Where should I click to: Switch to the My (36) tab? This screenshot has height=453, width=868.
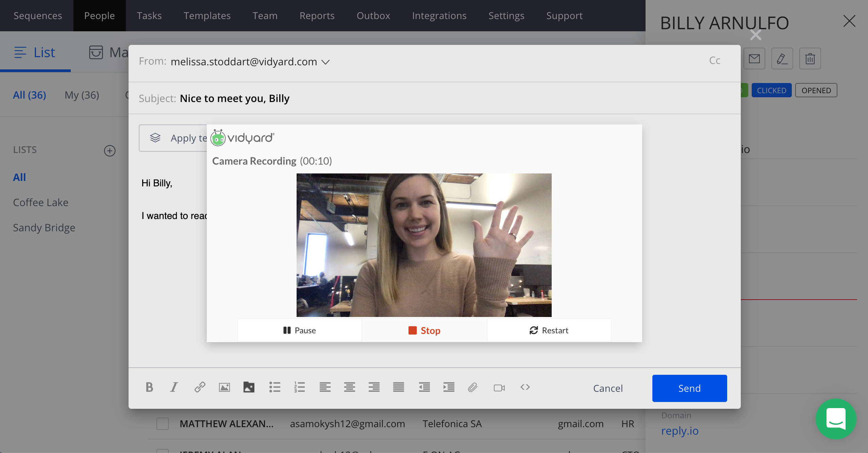coord(82,95)
